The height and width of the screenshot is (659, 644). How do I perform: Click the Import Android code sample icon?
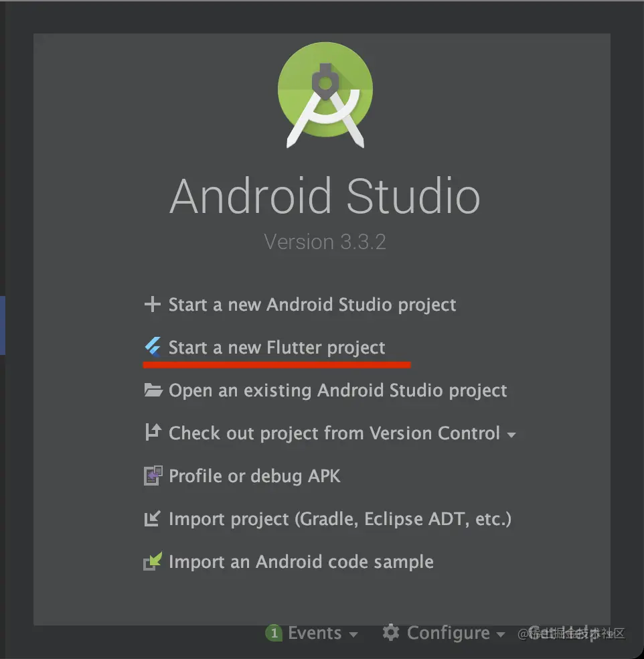coord(153,561)
